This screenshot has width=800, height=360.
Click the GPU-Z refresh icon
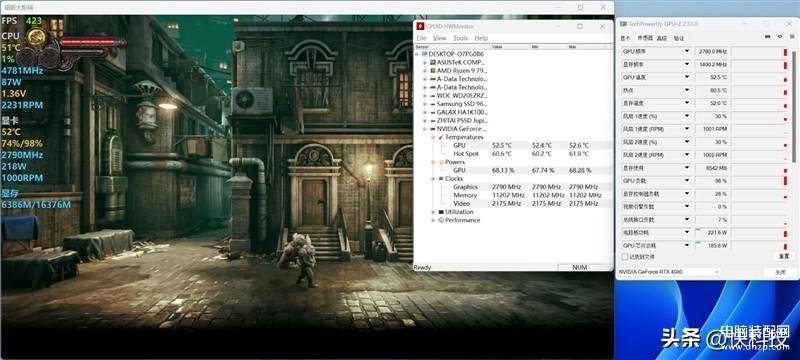coord(780,37)
